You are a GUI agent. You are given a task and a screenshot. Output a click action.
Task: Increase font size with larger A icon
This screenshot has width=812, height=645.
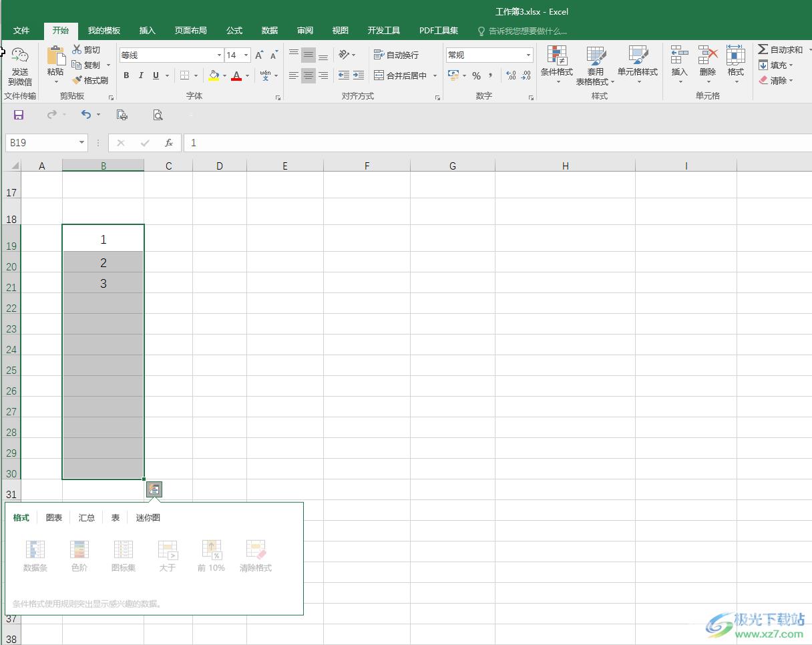(259, 55)
